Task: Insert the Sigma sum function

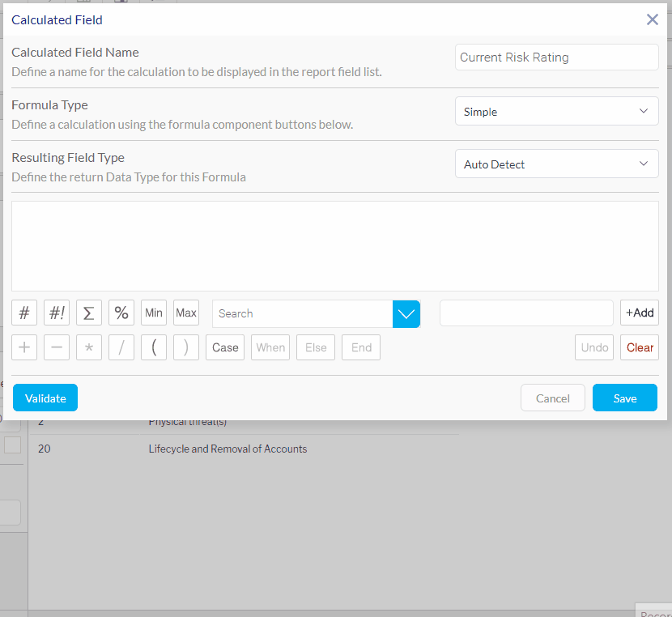Action: pyautogui.click(x=89, y=313)
